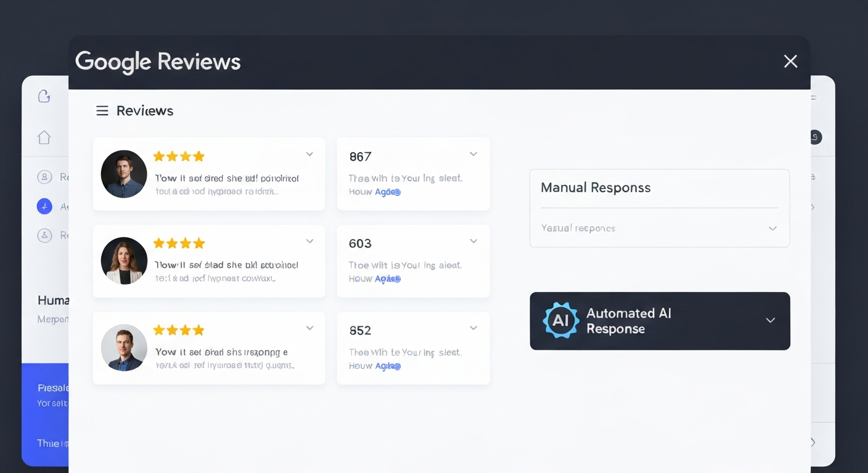This screenshot has height=473, width=868.
Task: Open the hamburger menu beside Reviews
Action: (x=102, y=111)
